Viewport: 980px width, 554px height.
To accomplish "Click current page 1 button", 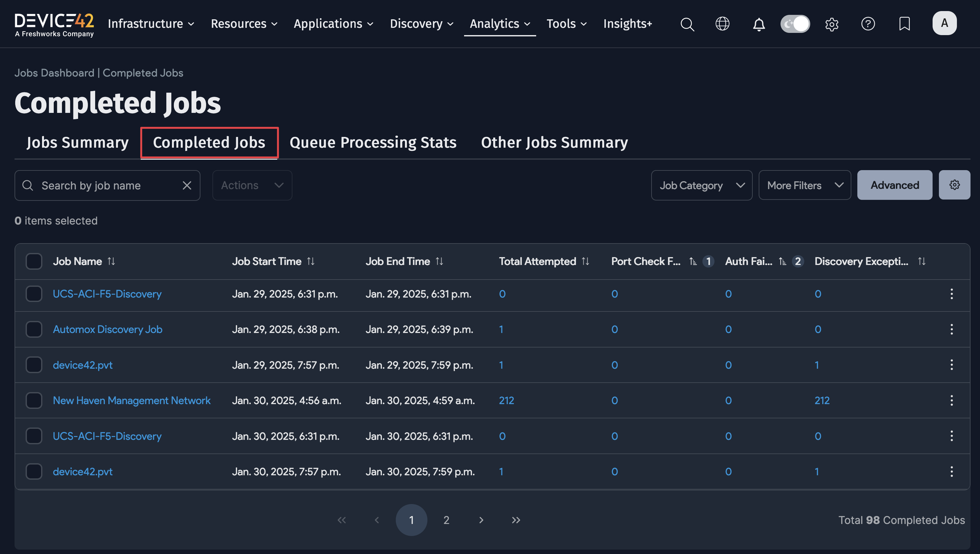I will coord(411,520).
